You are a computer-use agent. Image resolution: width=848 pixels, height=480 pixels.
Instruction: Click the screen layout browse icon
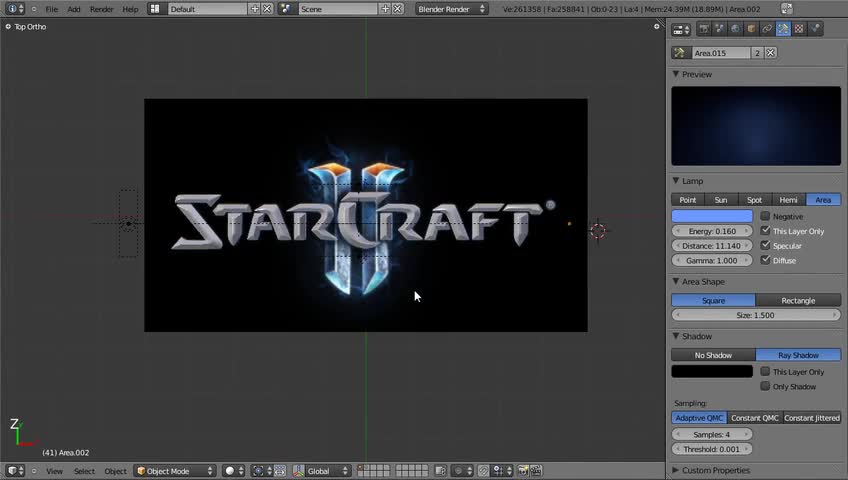(155, 9)
